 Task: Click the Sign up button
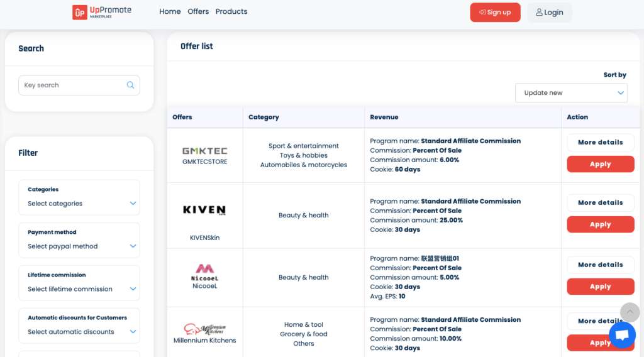[x=495, y=13]
